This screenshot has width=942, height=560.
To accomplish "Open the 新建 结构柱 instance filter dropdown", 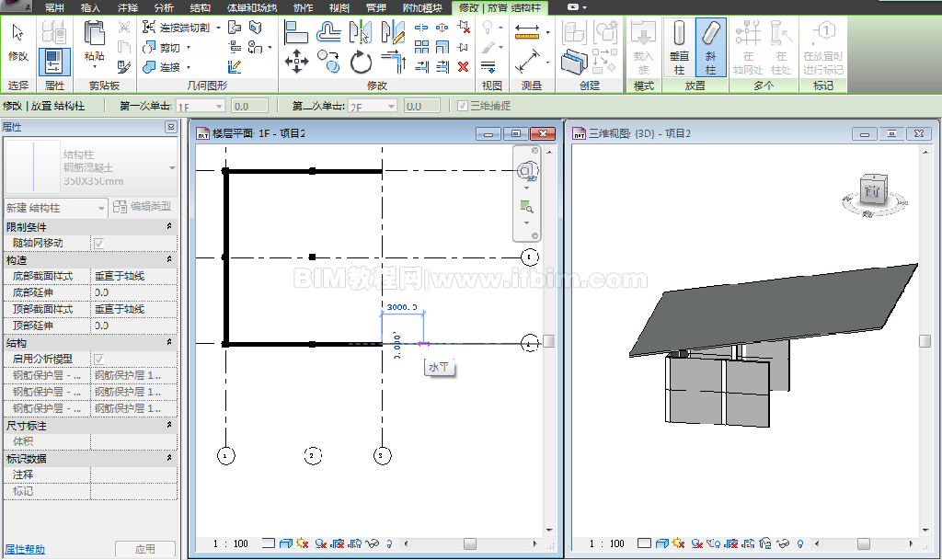I will (100, 207).
